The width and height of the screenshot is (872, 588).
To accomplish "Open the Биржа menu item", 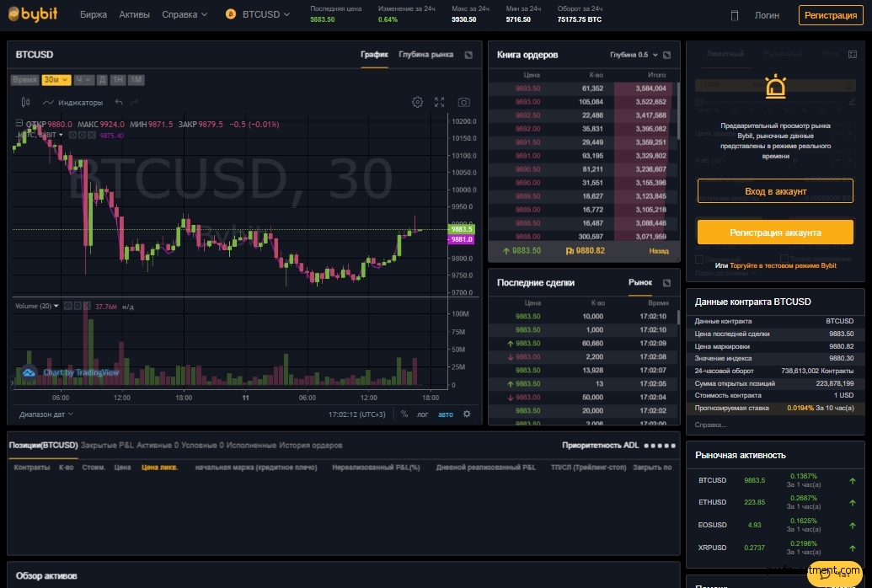I will click(94, 14).
